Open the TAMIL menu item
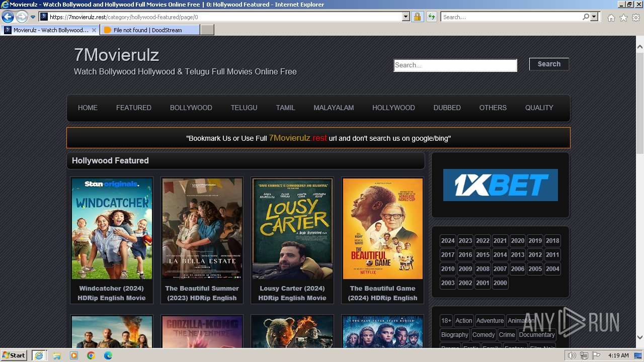Viewport: 644px width, 362px height. tap(285, 108)
